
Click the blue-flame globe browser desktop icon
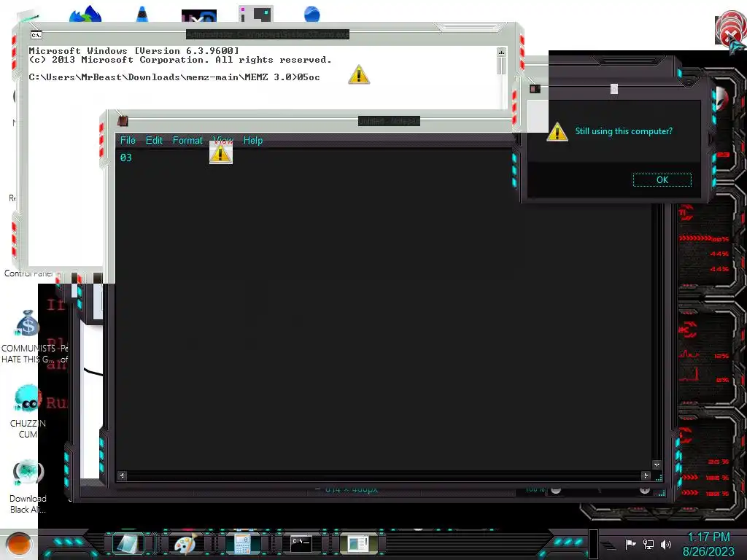(x=85, y=15)
